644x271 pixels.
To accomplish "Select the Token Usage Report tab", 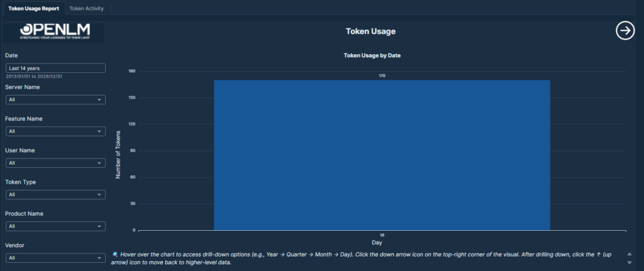I will point(33,8).
